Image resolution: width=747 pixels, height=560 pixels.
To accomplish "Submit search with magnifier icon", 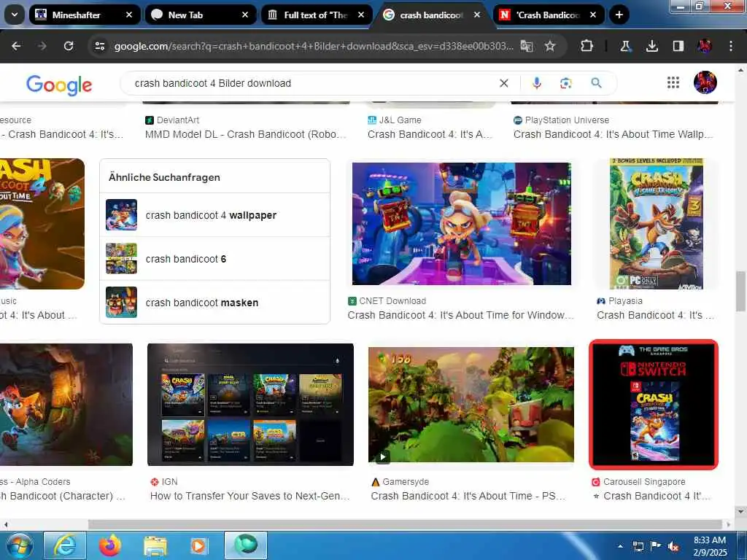I will tap(596, 83).
